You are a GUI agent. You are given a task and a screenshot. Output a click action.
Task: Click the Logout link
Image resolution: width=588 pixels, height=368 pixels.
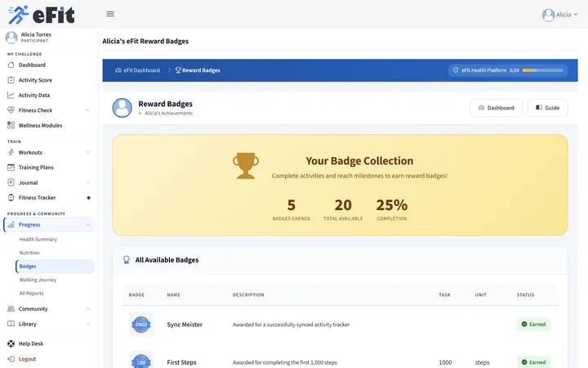click(27, 359)
